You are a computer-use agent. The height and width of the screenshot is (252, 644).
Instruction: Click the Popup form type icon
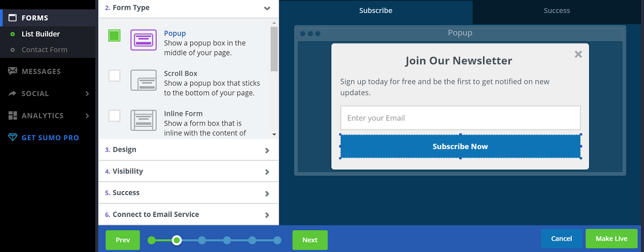(x=143, y=40)
